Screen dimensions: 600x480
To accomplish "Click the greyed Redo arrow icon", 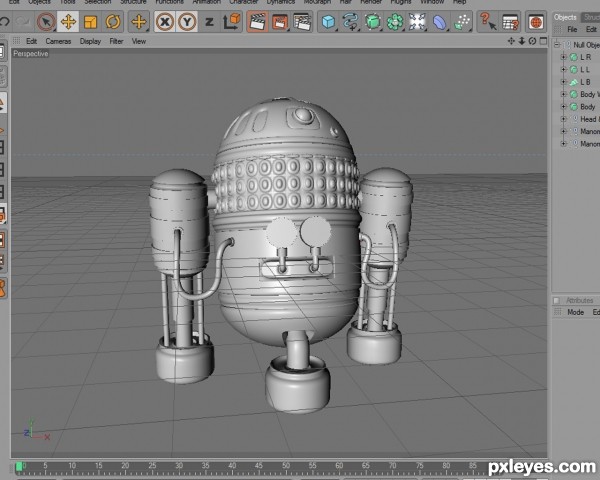I will pos(24,22).
